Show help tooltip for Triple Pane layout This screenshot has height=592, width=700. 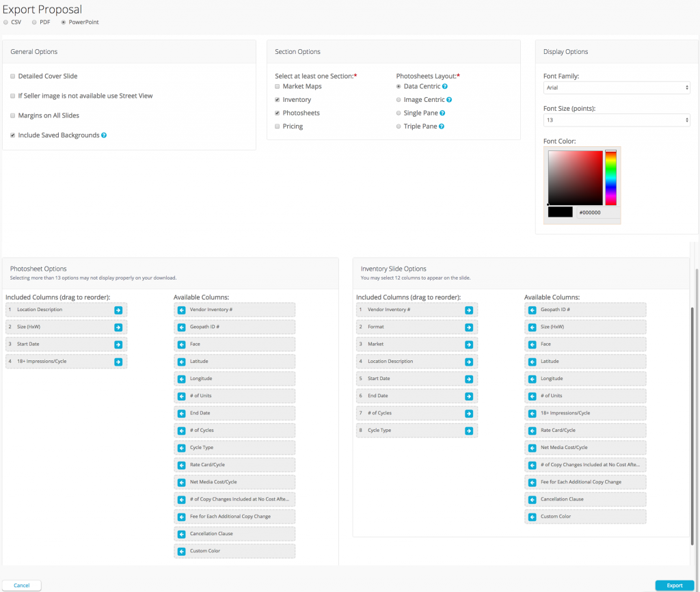[442, 126]
